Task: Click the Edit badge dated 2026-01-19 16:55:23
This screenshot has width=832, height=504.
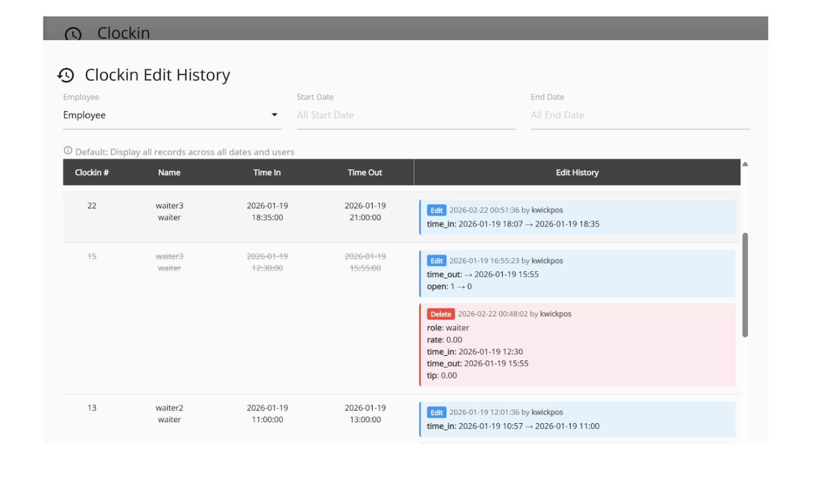Action: pyautogui.click(x=437, y=261)
